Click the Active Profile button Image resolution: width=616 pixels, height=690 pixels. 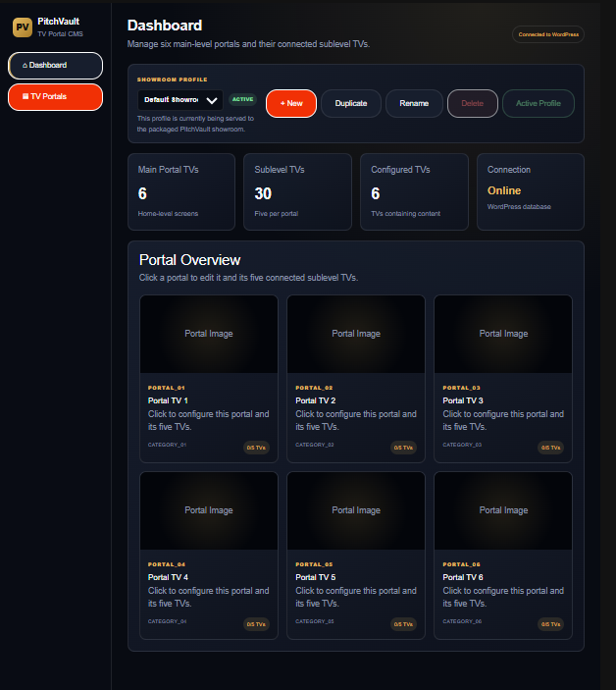(539, 103)
